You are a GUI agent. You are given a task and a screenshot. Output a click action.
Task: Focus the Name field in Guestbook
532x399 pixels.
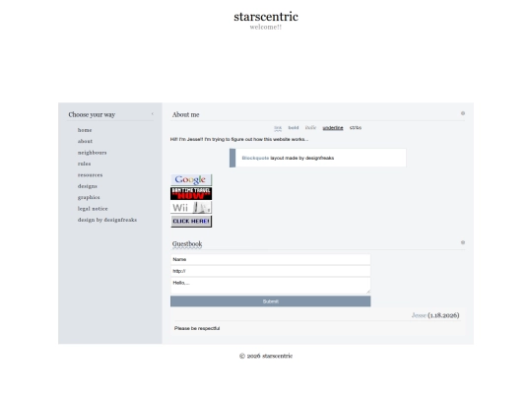[x=270, y=259]
